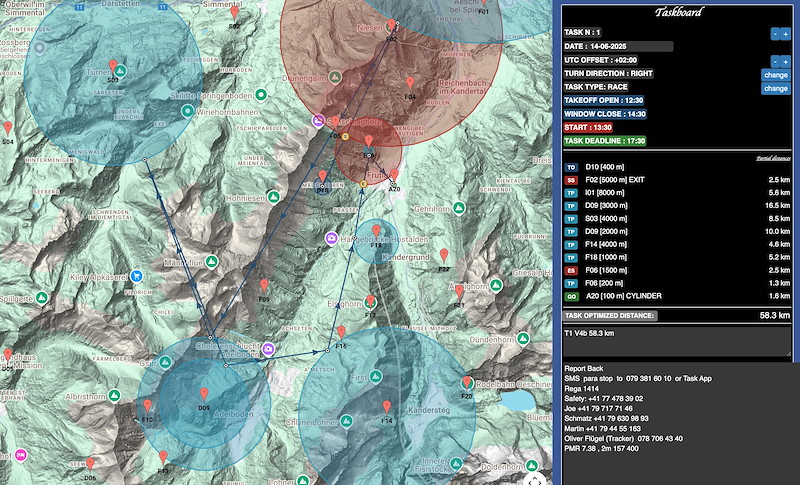The width and height of the screenshot is (800, 485).
Task: Decrease the UTC offset with minus
Action: (x=775, y=61)
